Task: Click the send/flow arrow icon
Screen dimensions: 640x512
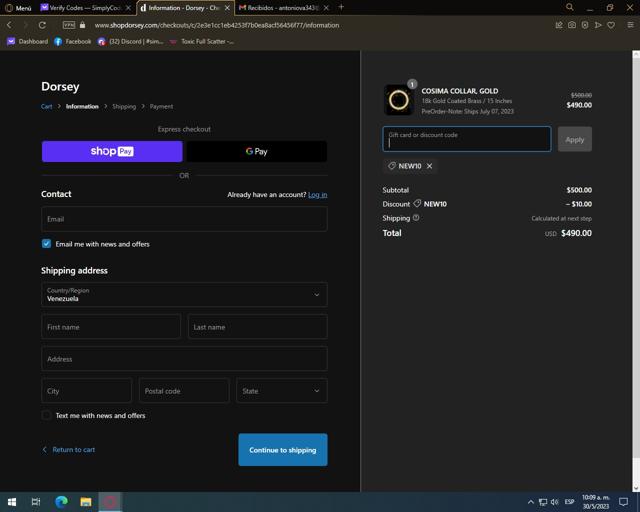Action: tap(598, 25)
